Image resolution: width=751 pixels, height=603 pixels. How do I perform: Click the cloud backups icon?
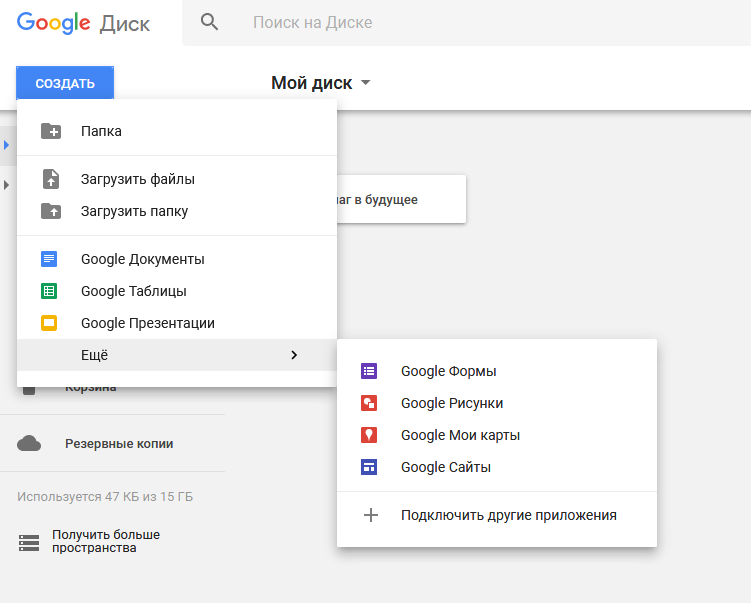point(29,444)
